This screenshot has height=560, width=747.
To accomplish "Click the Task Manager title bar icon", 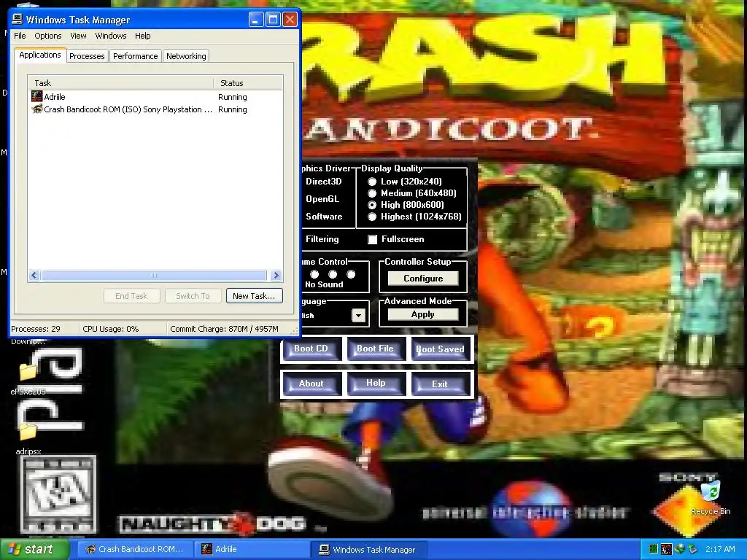I will tap(18, 20).
